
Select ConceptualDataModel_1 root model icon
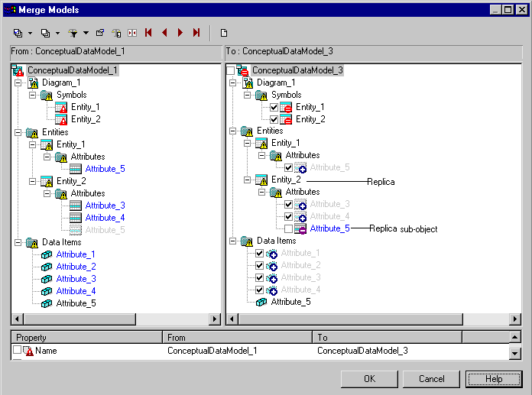18,70
